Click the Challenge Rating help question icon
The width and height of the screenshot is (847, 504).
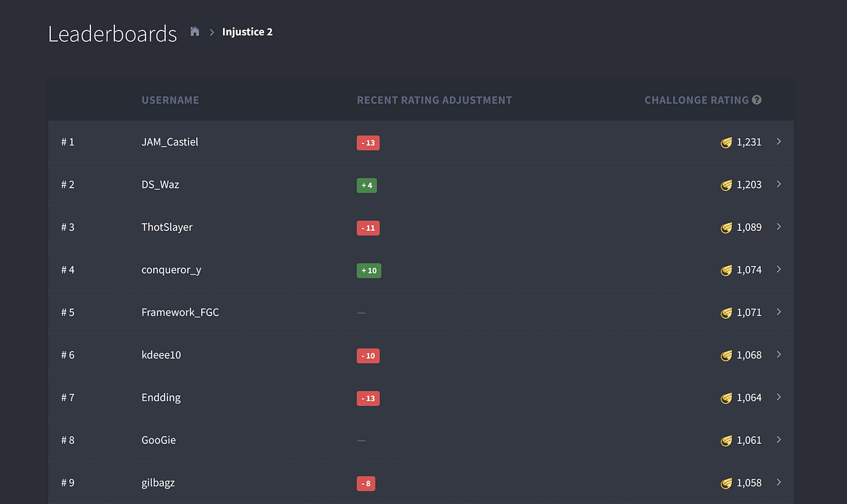(757, 100)
